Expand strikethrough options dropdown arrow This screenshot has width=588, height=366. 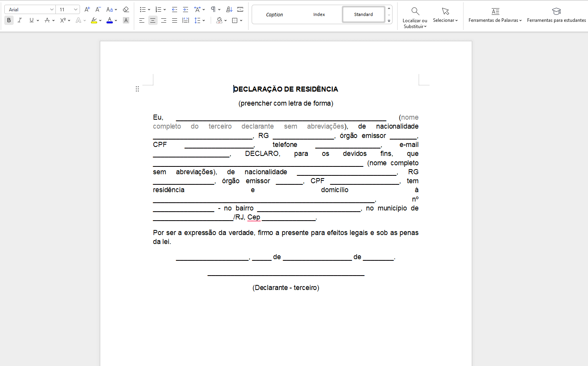tap(53, 21)
